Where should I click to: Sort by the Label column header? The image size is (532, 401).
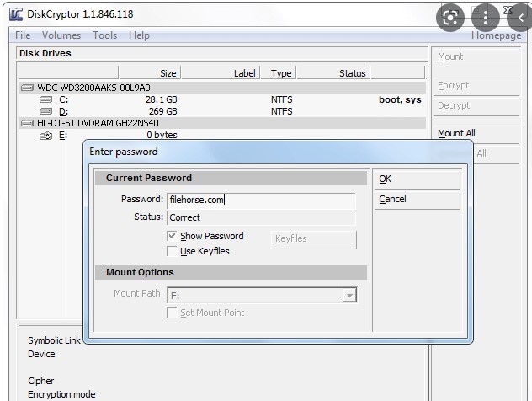point(221,73)
